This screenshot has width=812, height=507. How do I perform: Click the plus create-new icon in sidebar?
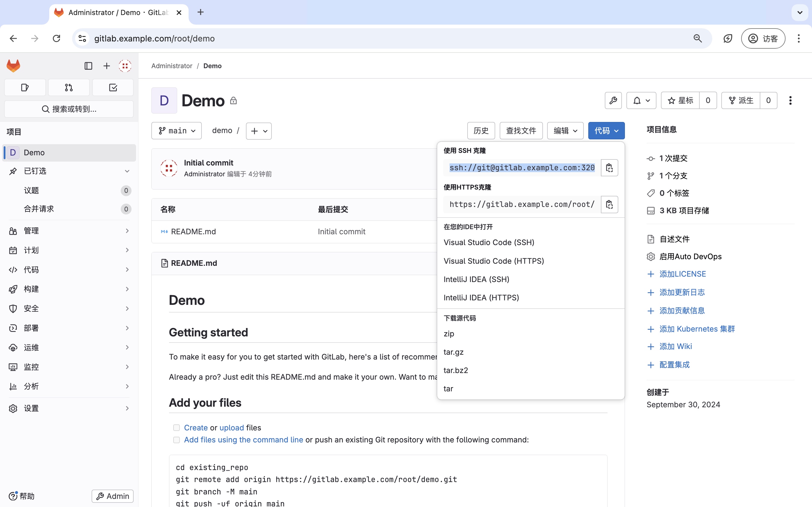[x=107, y=66]
